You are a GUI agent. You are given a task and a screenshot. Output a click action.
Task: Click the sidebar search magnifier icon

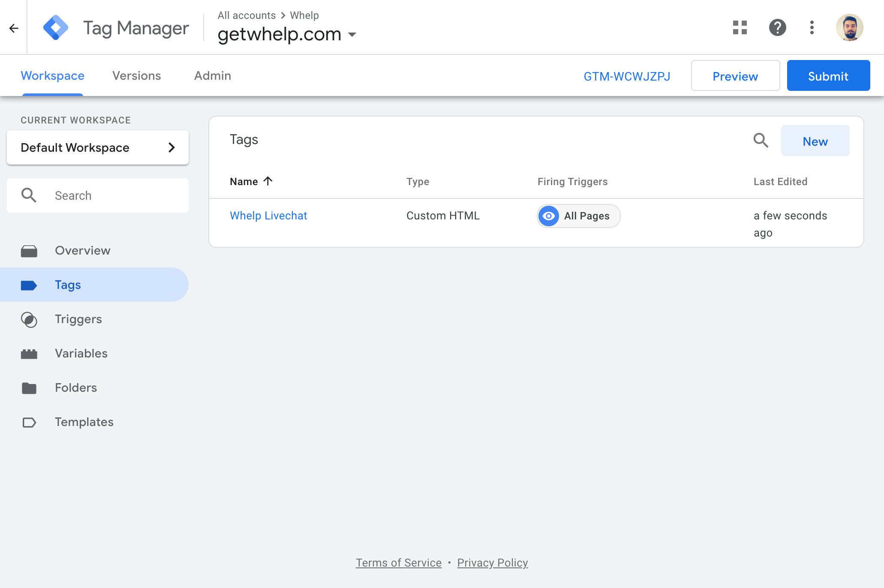29,195
